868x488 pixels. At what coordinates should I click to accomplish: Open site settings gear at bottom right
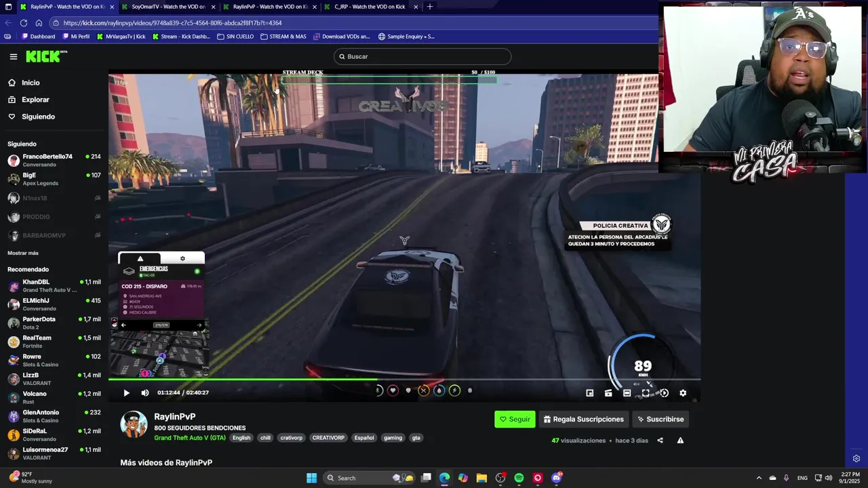click(x=856, y=458)
